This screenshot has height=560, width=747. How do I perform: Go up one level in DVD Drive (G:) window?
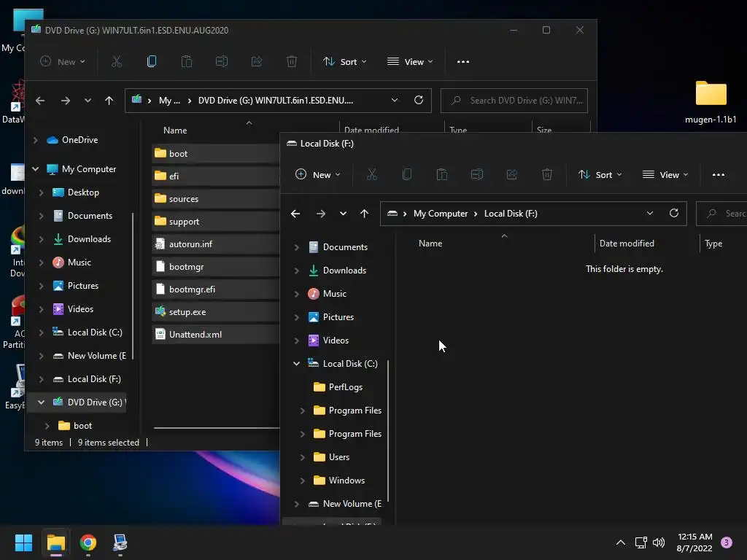[109, 101]
